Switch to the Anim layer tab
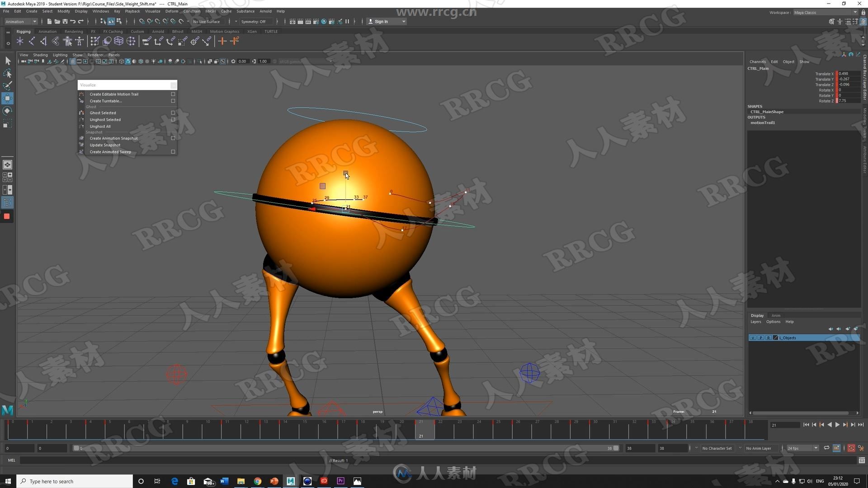 click(776, 315)
